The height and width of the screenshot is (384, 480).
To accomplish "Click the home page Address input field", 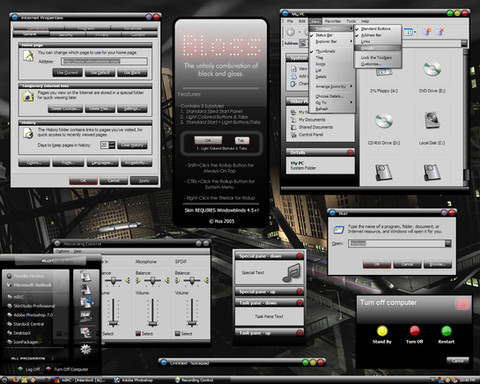I will point(104,61).
